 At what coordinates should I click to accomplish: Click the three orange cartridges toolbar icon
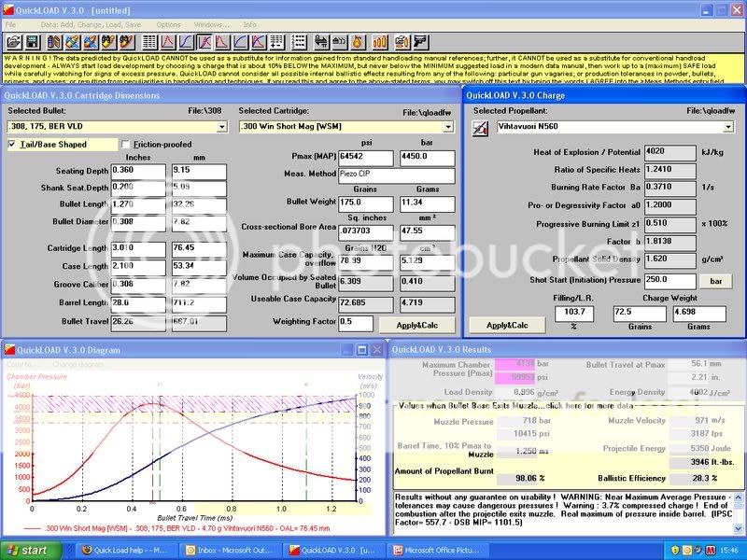click(380, 42)
